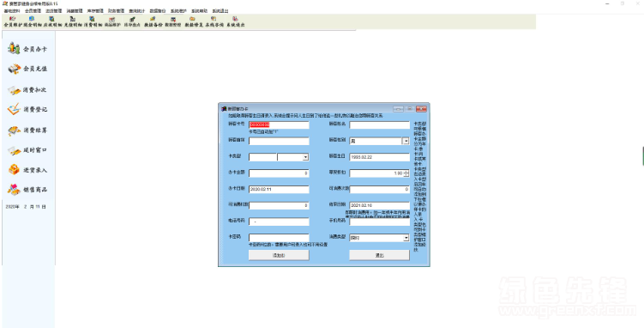Click the 退出 button in the dialog
The height and width of the screenshot is (328, 644).
(380, 255)
